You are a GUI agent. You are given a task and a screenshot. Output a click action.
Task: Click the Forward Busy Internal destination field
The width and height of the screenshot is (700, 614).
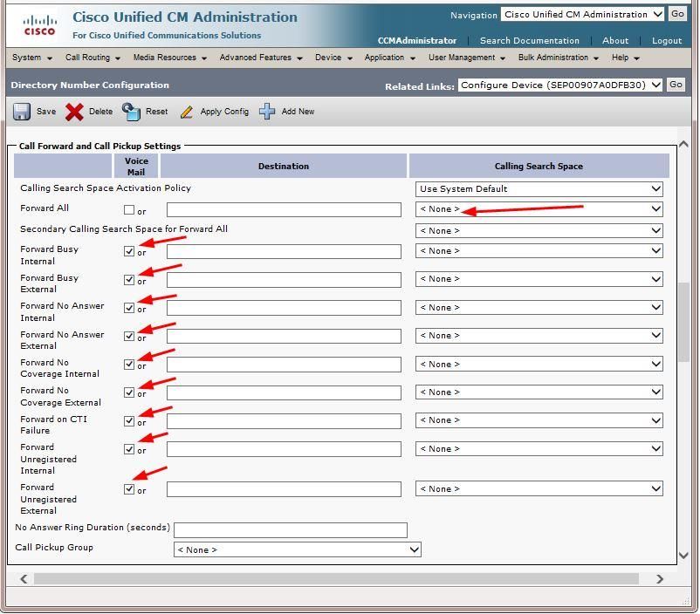pos(284,251)
